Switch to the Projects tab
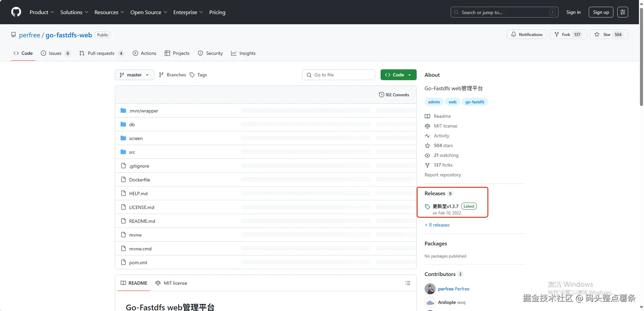Viewport: 644px width, 311px height. click(x=177, y=53)
